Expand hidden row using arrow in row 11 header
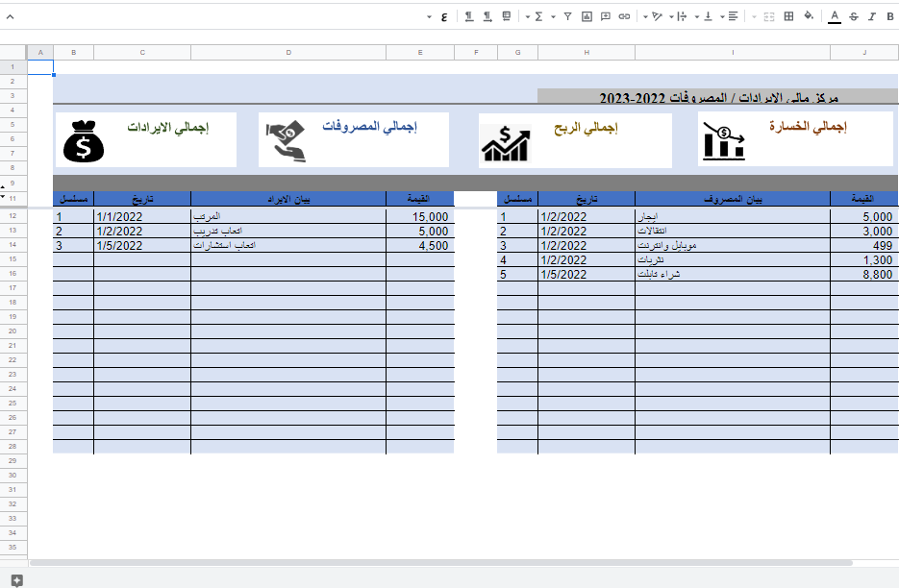899x588 pixels. coord(4,196)
